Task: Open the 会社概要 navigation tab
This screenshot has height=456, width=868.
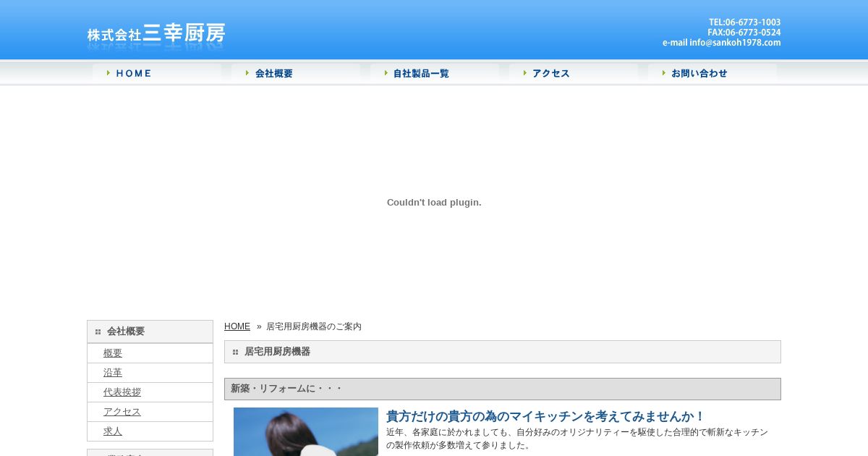Action: (x=296, y=73)
